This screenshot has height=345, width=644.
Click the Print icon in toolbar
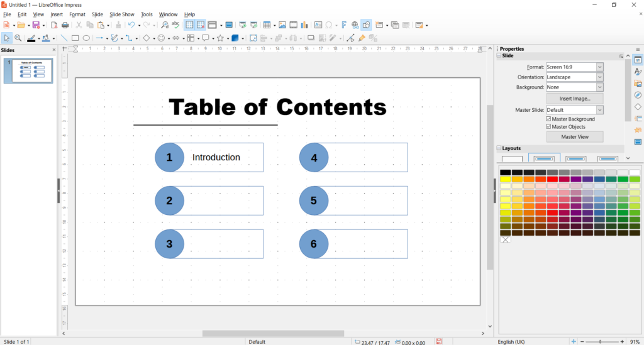pyautogui.click(x=65, y=25)
